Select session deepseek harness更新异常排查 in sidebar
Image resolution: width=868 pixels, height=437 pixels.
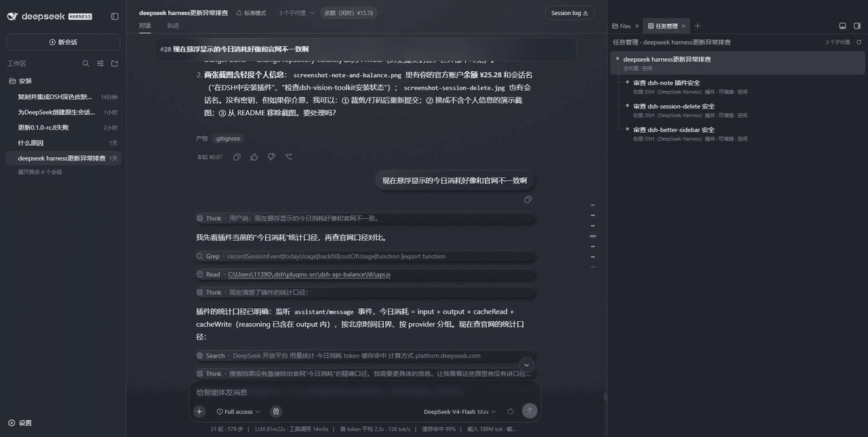pos(63,158)
